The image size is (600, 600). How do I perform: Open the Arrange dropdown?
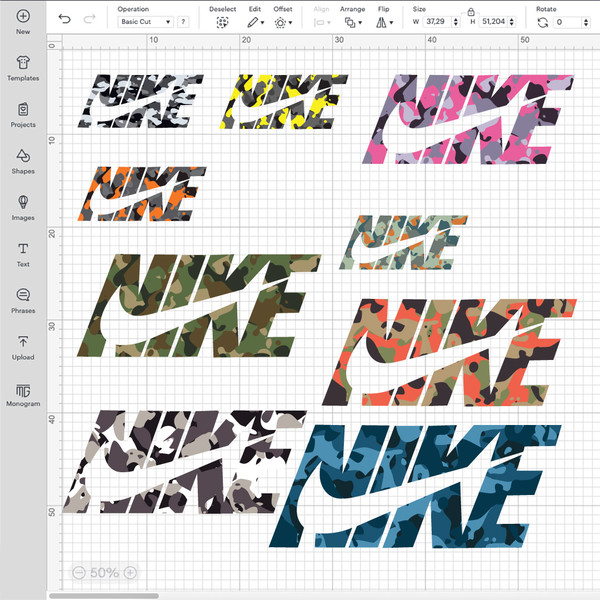(353, 23)
